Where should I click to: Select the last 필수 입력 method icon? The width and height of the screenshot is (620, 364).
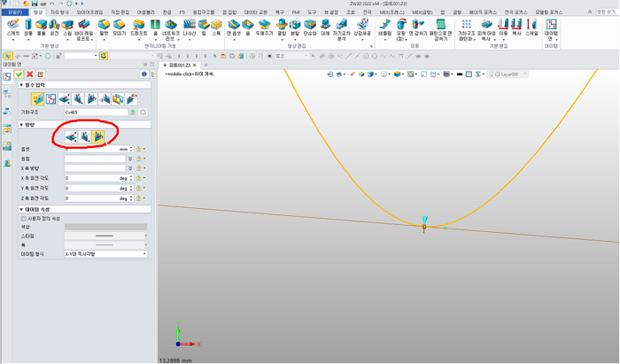(132, 99)
